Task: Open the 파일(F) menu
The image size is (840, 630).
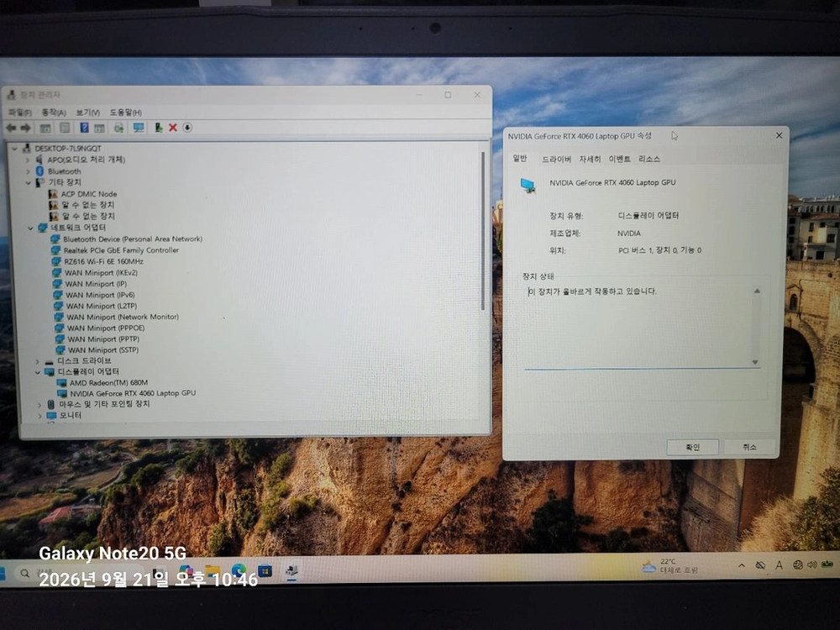Action: tap(20, 112)
